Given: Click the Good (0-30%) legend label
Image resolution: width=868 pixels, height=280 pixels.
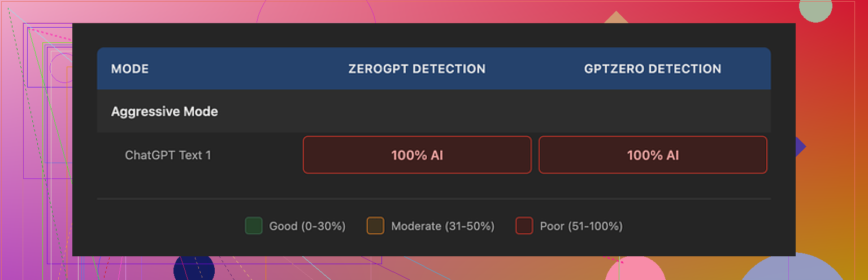Looking at the screenshot, I should (307, 226).
